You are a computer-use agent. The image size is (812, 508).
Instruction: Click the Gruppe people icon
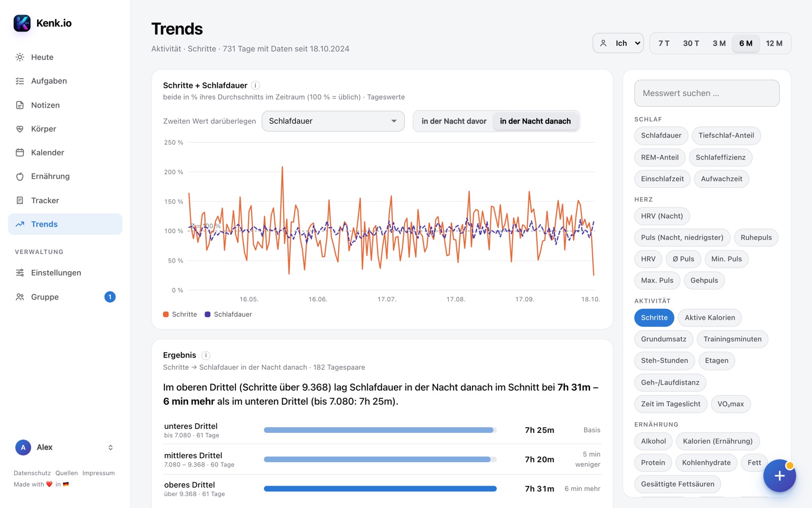20,297
